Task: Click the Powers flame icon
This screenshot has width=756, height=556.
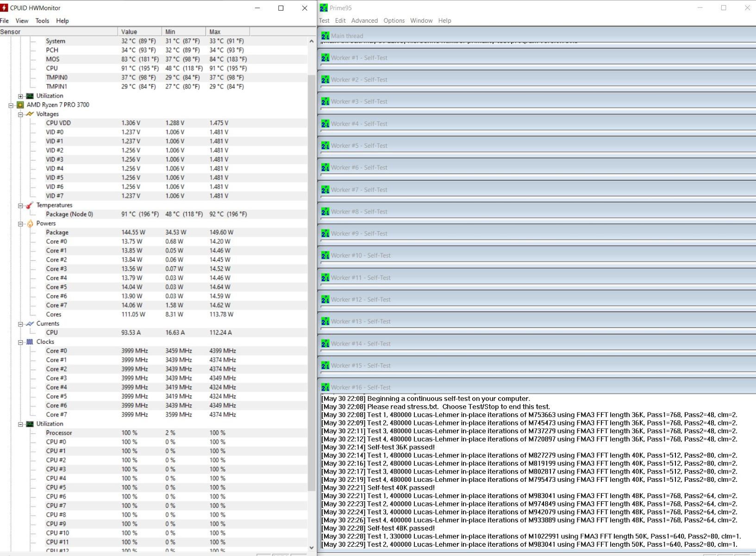Action: (x=30, y=223)
